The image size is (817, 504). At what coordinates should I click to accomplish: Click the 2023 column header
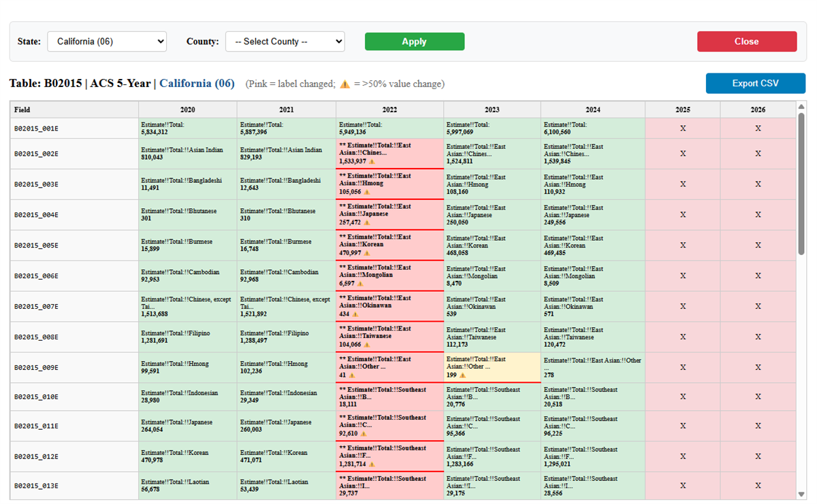pyautogui.click(x=492, y=110)
